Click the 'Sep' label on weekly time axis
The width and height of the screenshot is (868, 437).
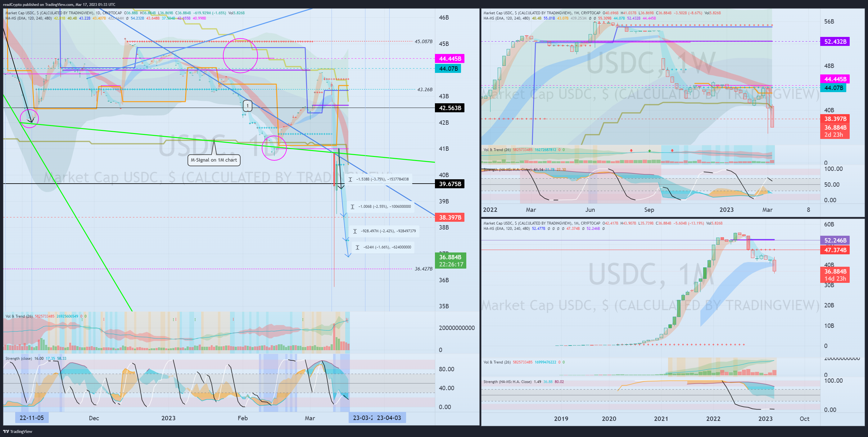coord(649,210)
